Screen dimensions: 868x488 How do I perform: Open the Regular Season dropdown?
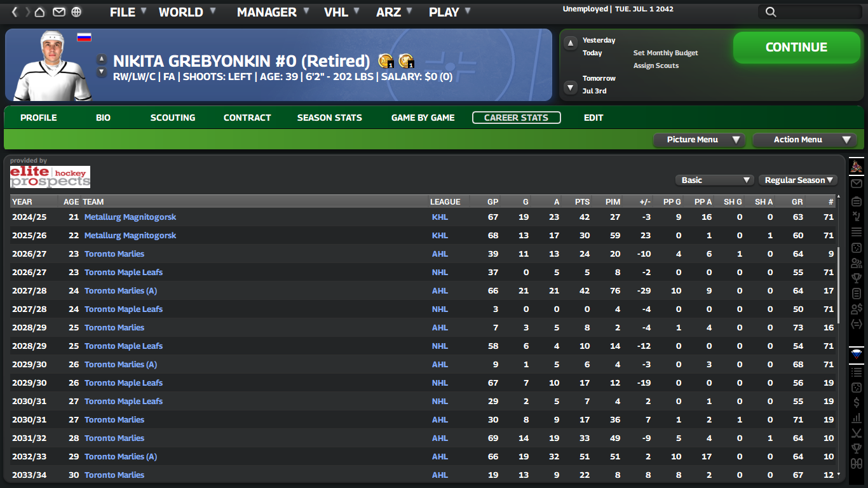click(797, 180)
